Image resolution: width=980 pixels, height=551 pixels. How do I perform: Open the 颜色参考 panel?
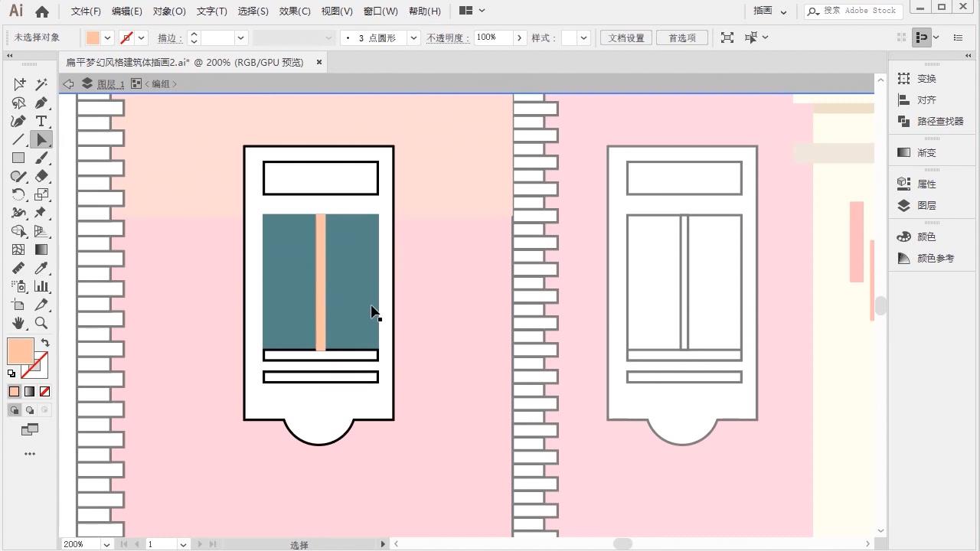[x=926, y=258]
